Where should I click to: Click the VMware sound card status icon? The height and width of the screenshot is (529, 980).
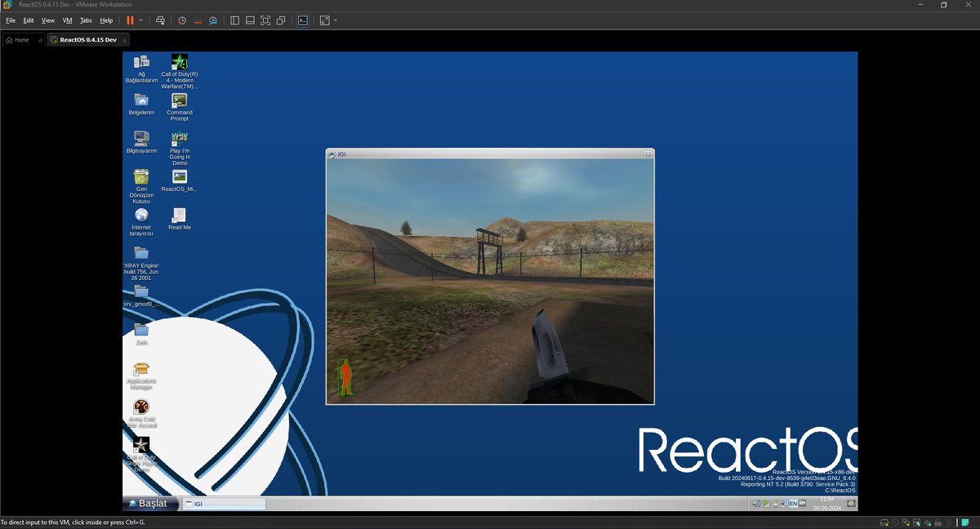pos(927,522)
